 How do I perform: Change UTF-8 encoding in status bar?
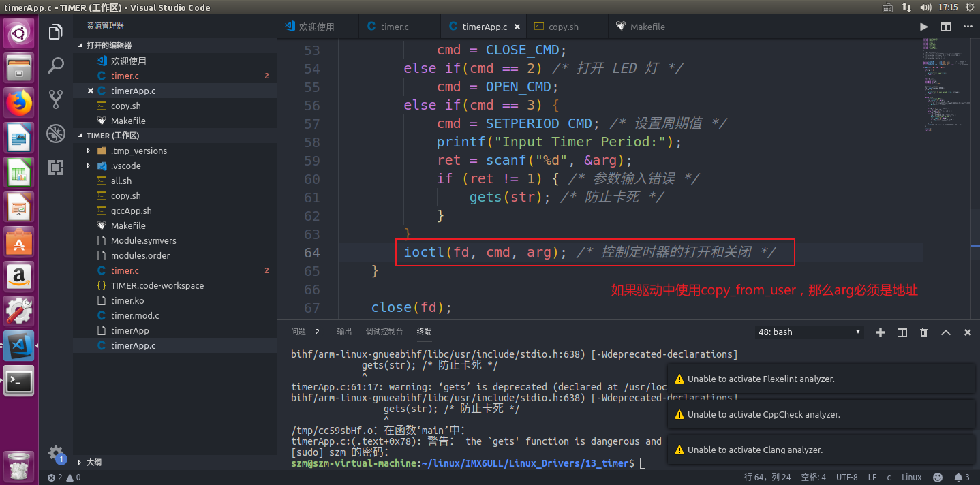pos(847,478)
